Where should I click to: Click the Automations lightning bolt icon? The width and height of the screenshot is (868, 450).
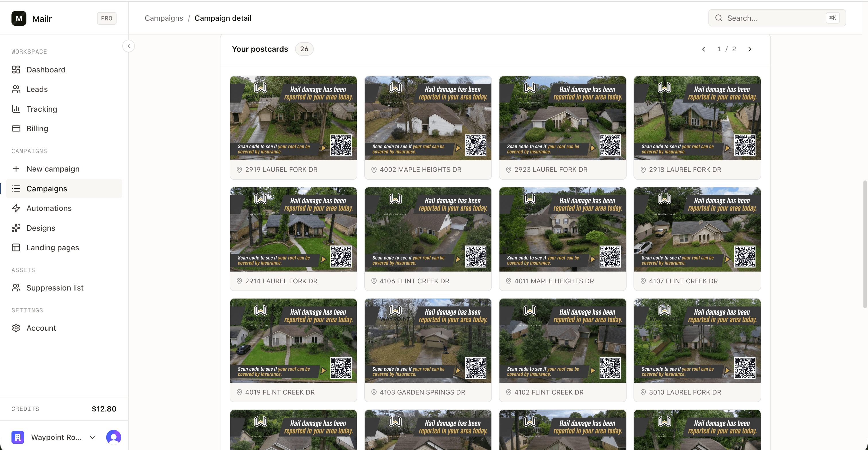[16, 208]
